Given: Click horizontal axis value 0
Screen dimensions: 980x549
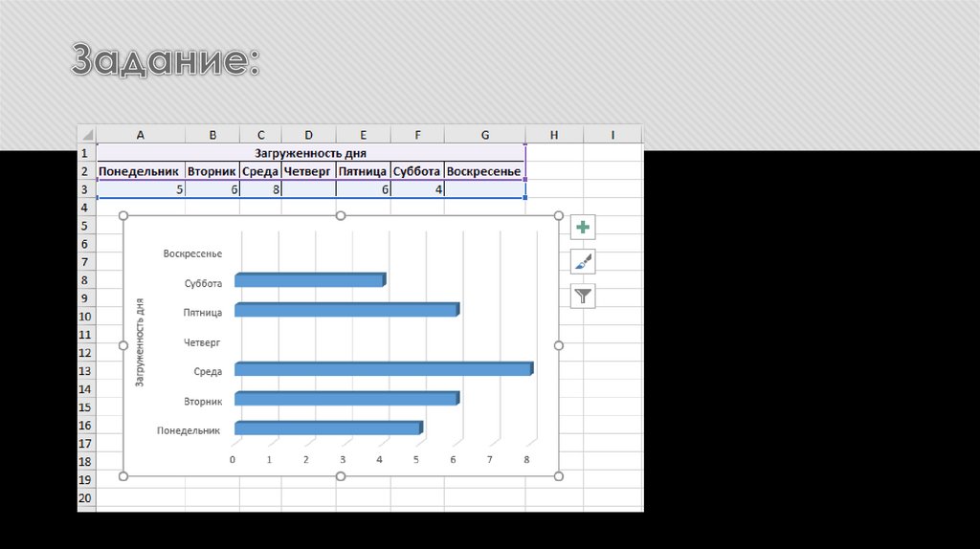Looking at the screenshot, I should [x=233, y=460].
